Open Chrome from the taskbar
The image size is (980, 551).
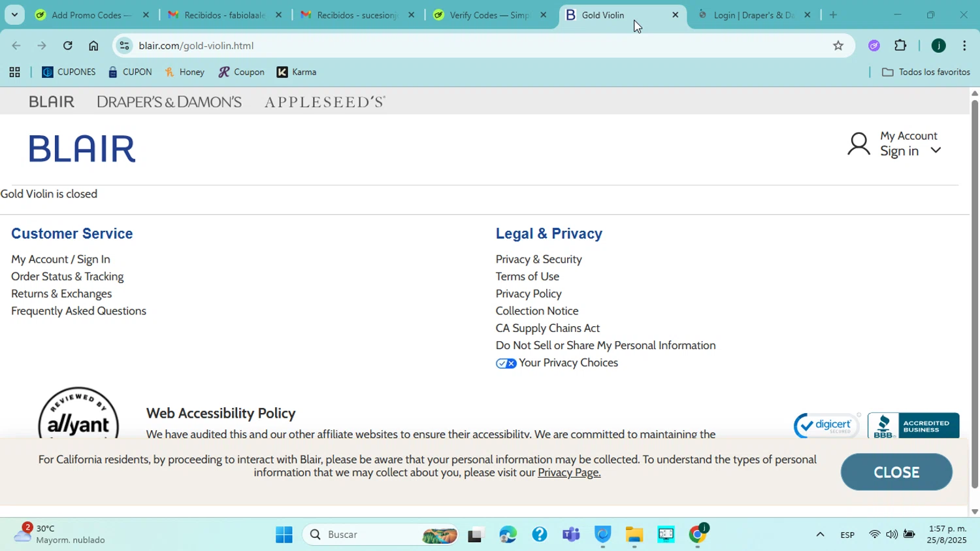[698, 535]
